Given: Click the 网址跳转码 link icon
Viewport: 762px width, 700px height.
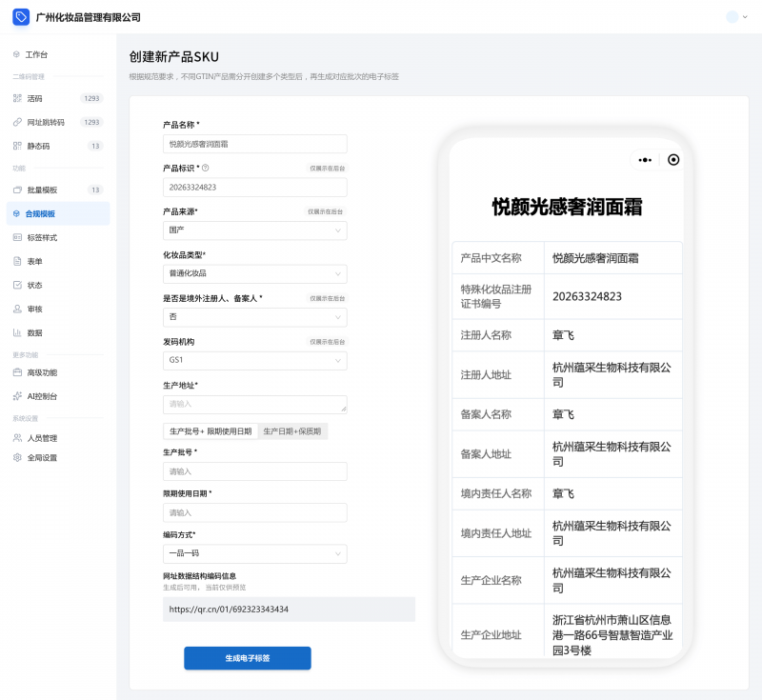Looking at the screenshot, I should [x=17, y=122].
